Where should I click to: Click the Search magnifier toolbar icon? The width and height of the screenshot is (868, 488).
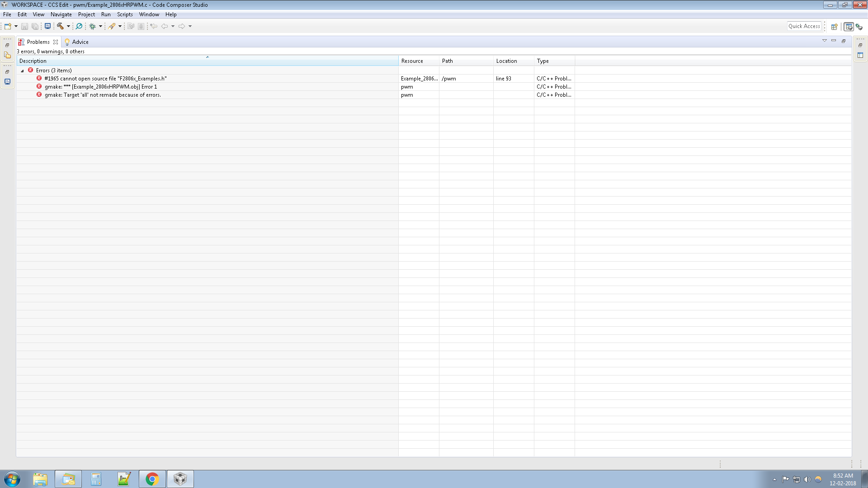coord(79,26)
